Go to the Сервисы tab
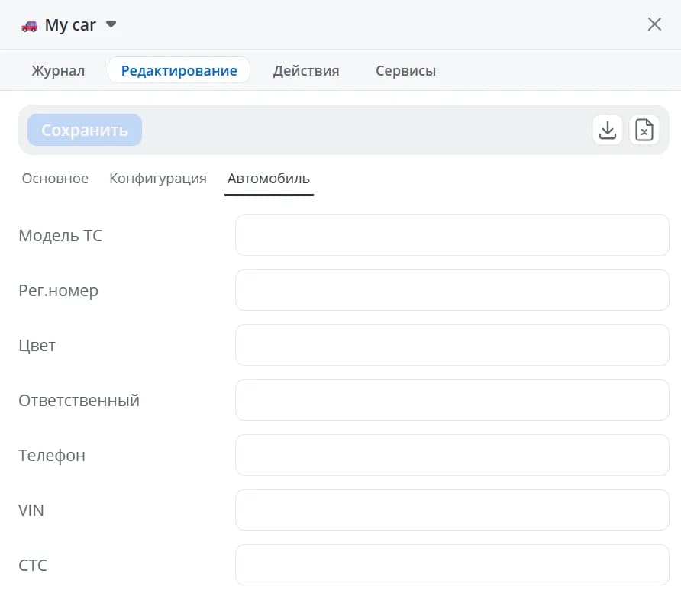The height and width of the screenshot is (616, 681). 405,70
